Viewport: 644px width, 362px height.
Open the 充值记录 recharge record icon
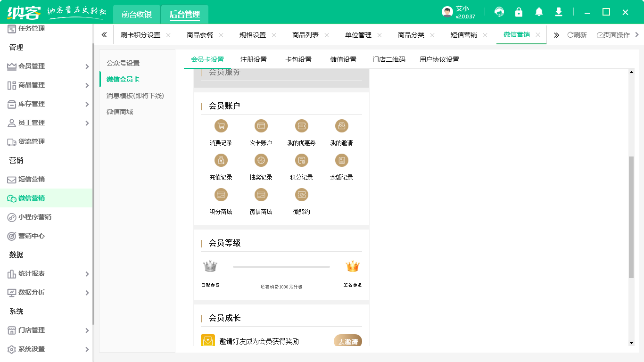point(221,160)
